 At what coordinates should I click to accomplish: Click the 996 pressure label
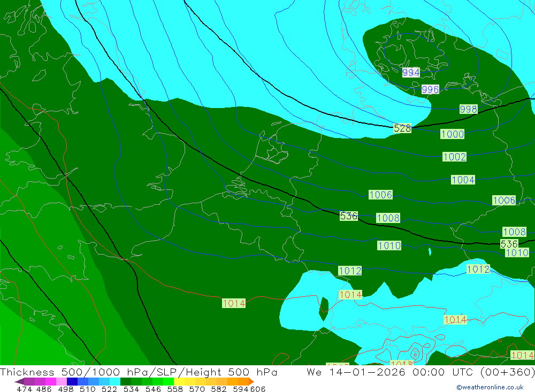pos(430,89)
